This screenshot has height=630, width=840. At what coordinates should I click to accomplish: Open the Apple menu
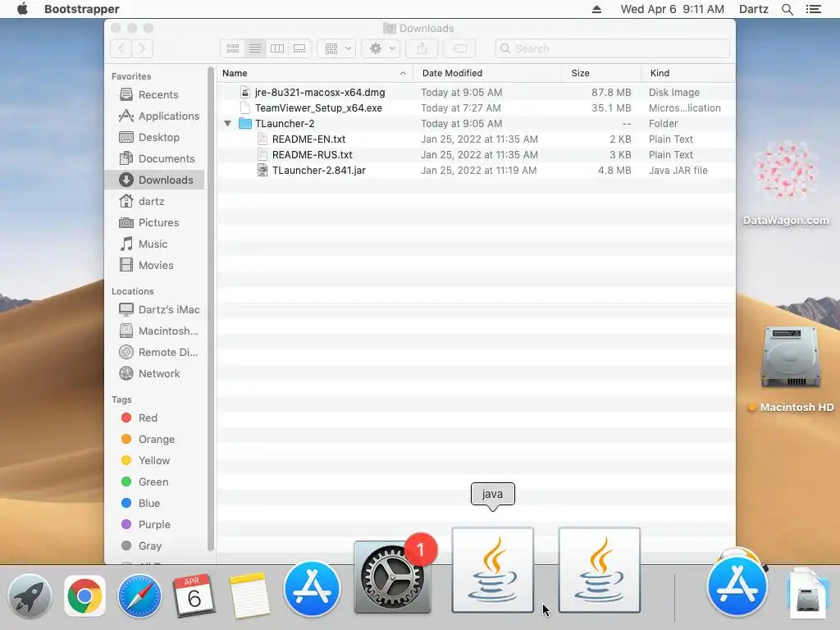pos(22,9)
